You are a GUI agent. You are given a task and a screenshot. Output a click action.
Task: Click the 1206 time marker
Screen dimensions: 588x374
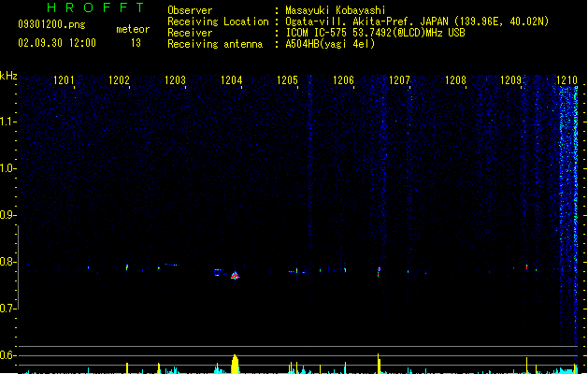(343, 80)
